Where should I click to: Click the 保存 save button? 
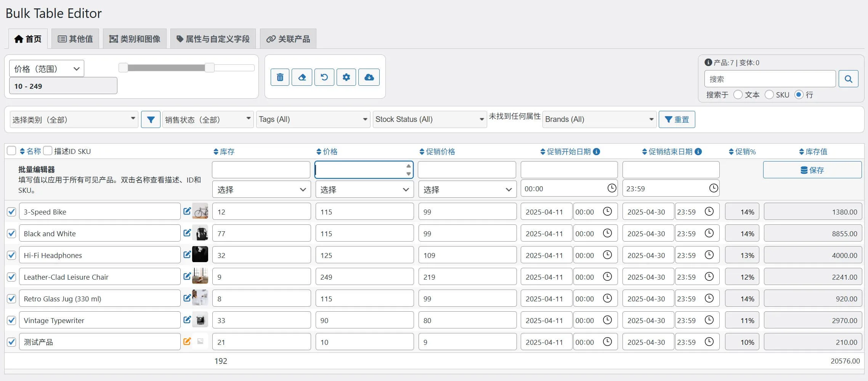(812, 170)
